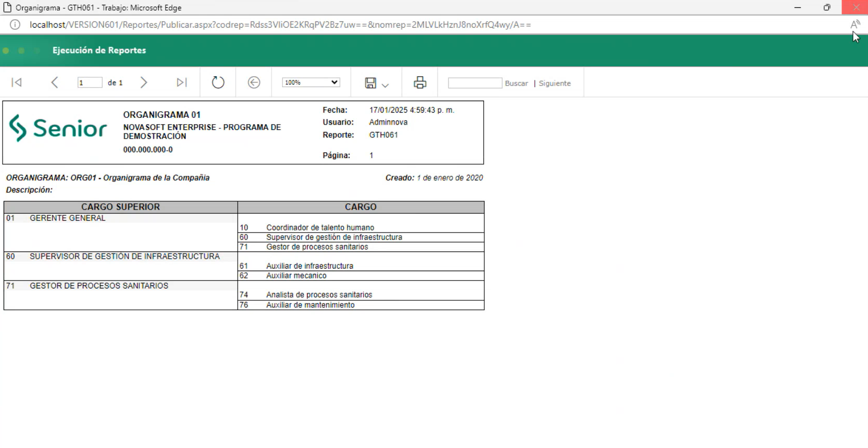Go to previous report page
Image resolution: width=868 pixels, height=448 pixels.
point(54,82)
